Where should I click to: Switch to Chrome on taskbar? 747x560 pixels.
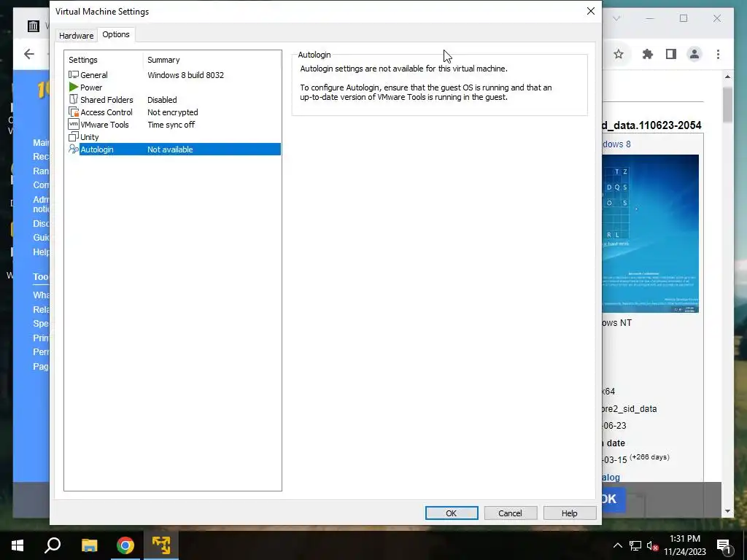[125, 545]
